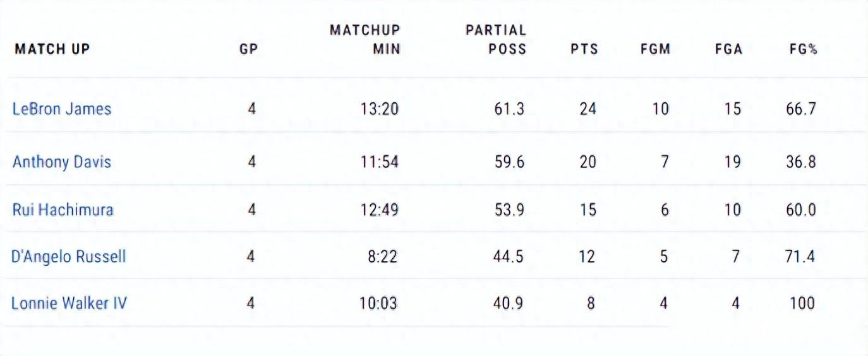Open Lonnie Walker IV player link
Image resolution: width=868 pixels, height=356 pixels.
(69, 304)
